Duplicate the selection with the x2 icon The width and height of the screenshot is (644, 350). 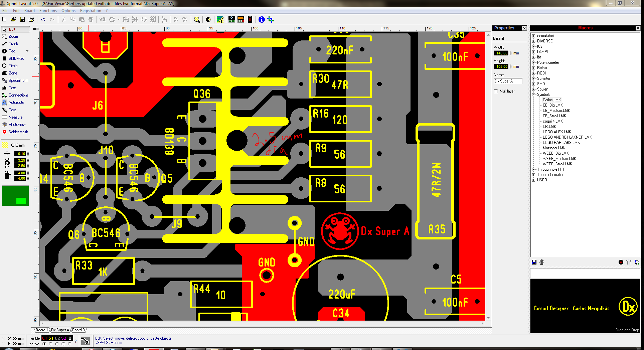(x=102, y=19)
